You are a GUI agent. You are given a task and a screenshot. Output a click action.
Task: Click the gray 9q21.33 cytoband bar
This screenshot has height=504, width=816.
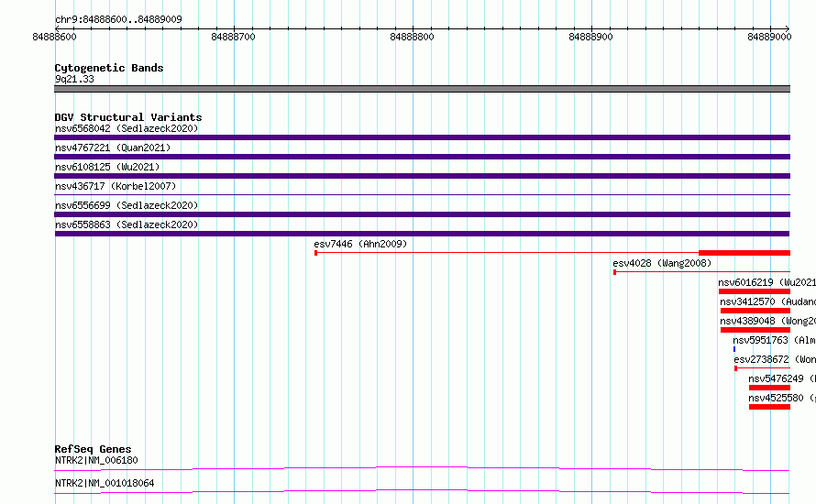click(x=422, y=89)
